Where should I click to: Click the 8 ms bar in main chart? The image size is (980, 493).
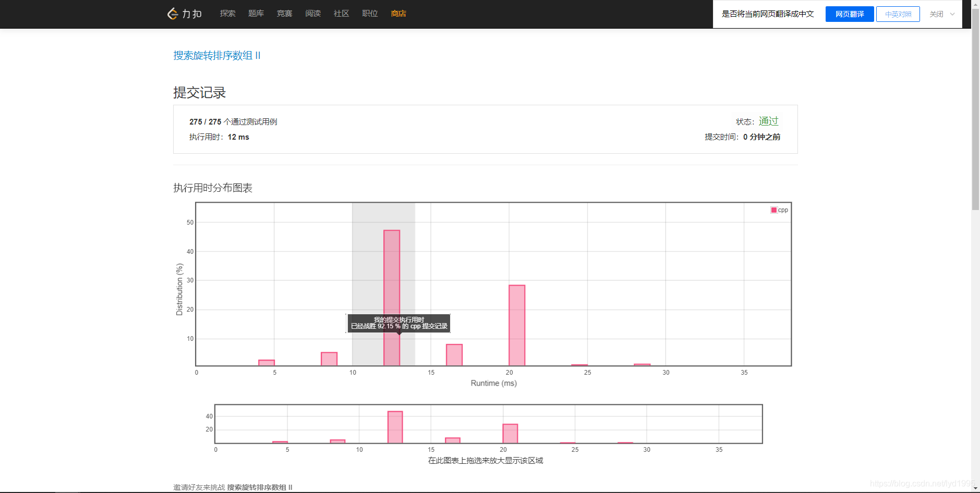point(329,359)
